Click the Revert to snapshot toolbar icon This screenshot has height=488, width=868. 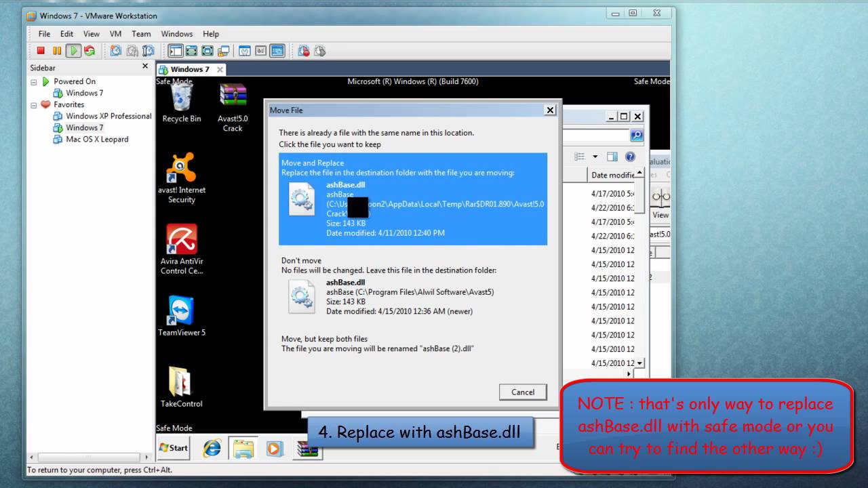[x=132, y=51]
